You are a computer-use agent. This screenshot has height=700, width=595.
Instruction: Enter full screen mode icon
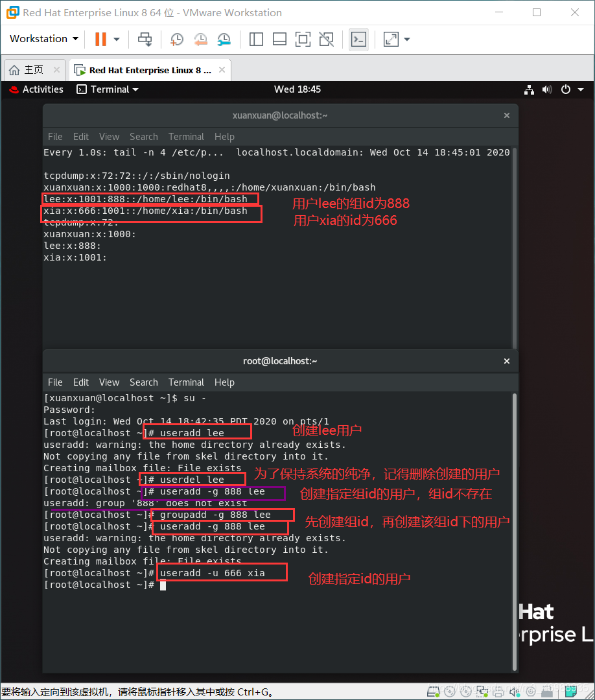[303, 40]
